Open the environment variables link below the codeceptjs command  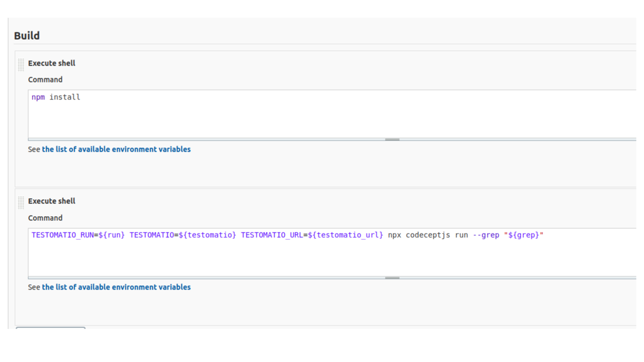pos(116,287)
